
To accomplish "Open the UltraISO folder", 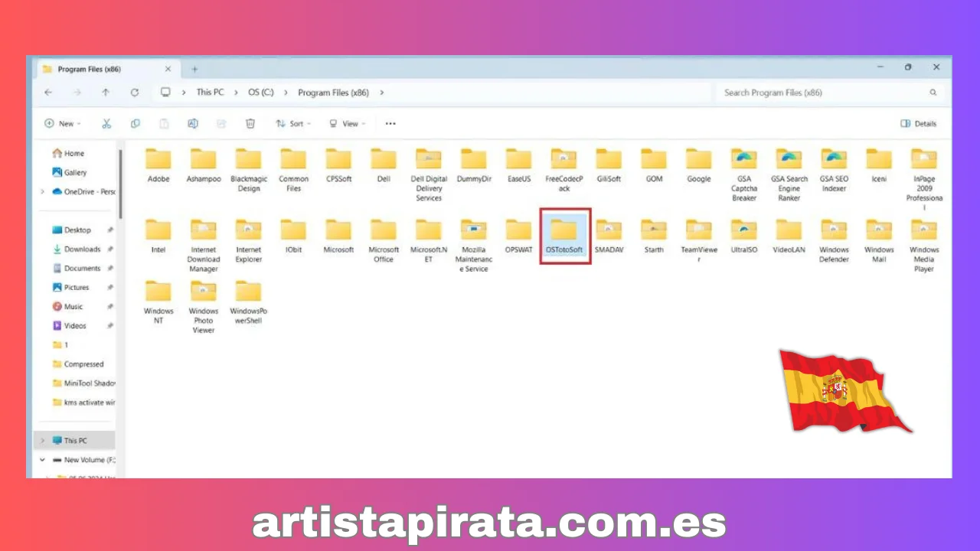I will click(x=744, y=236).
